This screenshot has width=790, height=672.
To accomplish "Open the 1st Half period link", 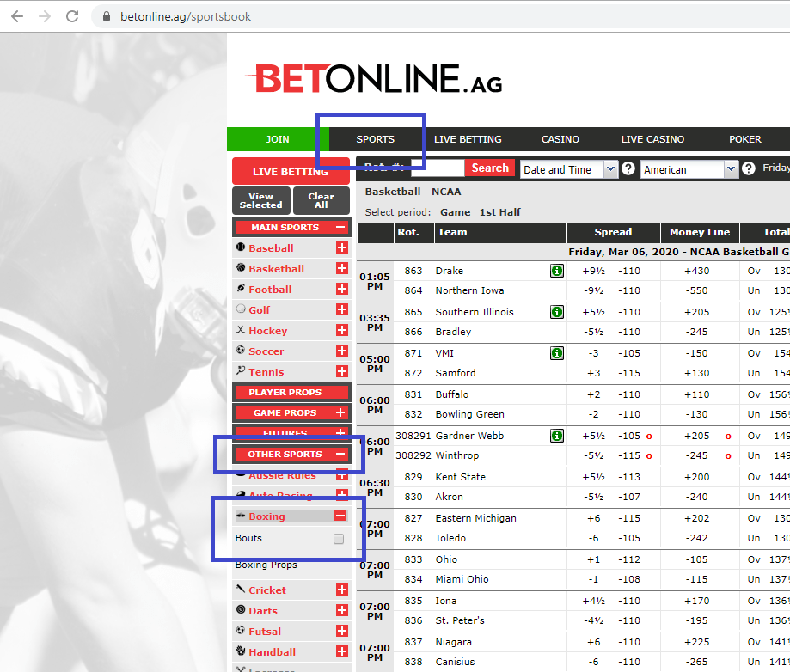I will 502,212.
